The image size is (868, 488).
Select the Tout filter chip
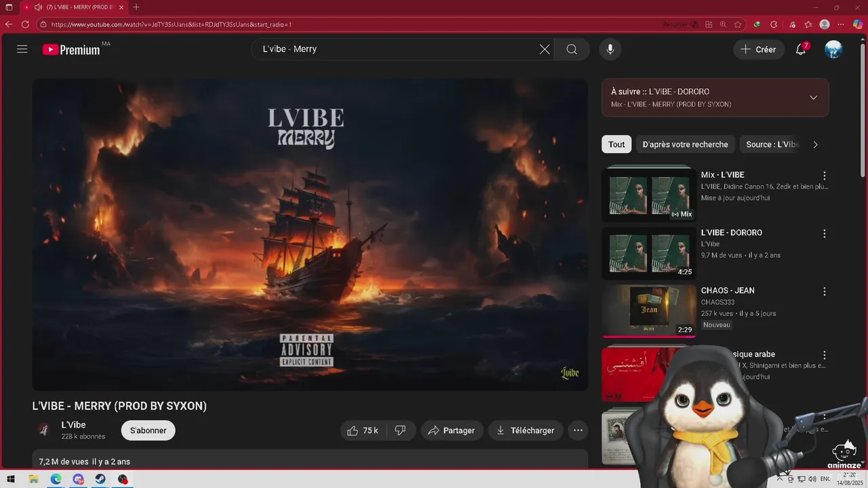(616, 144)
